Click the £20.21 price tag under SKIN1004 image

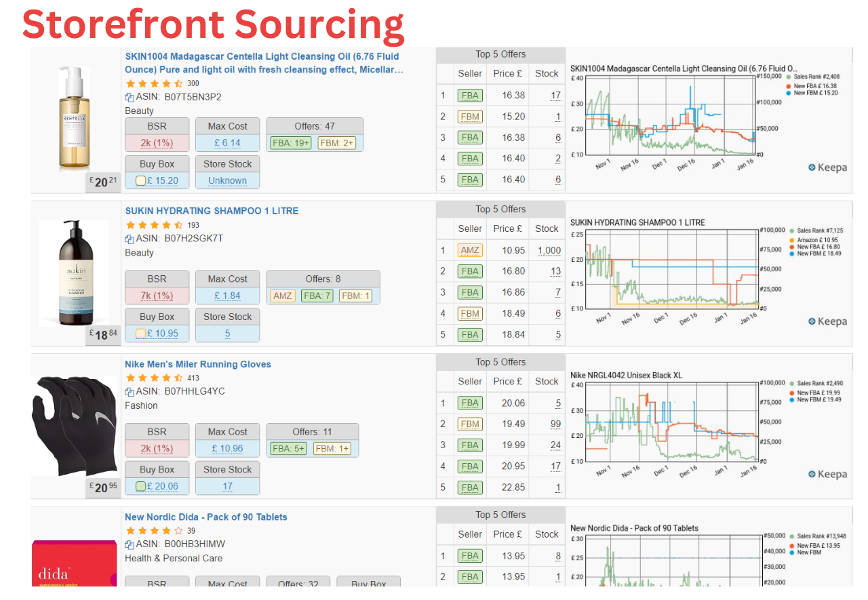(103, 182)
